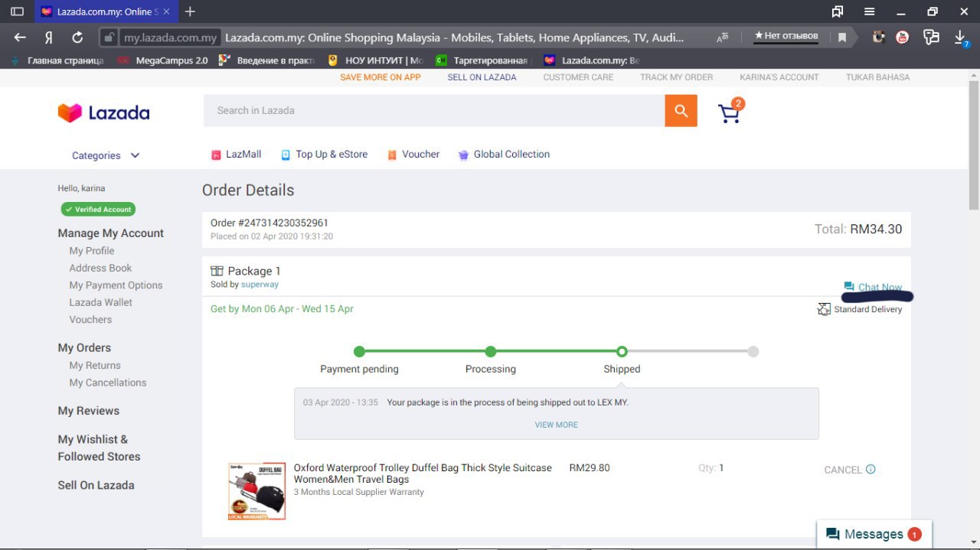Click the duffel bag product thumbnail
The width and height of the screenshot is (980, 550).
pyautogui.click(x=256, y=491)
